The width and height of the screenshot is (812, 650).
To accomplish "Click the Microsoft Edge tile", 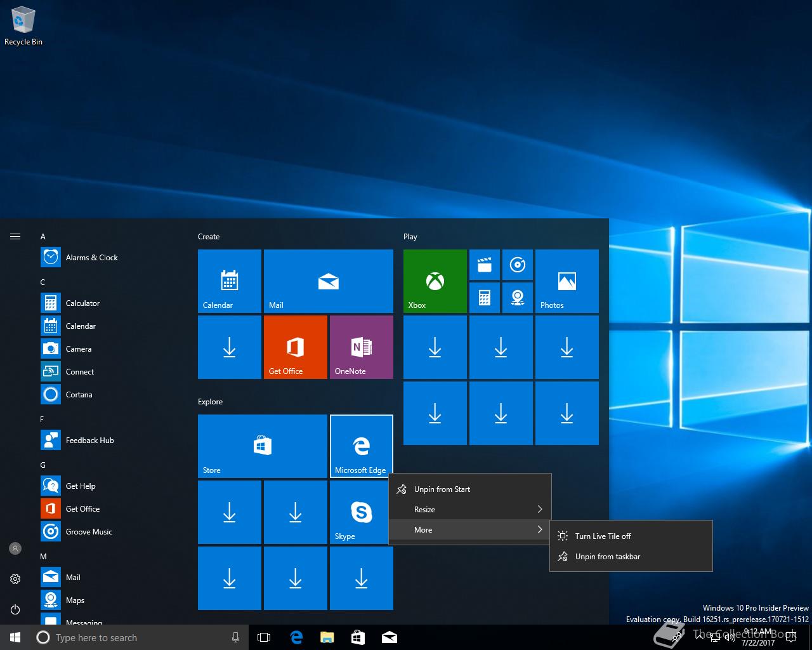I will 362,446.
